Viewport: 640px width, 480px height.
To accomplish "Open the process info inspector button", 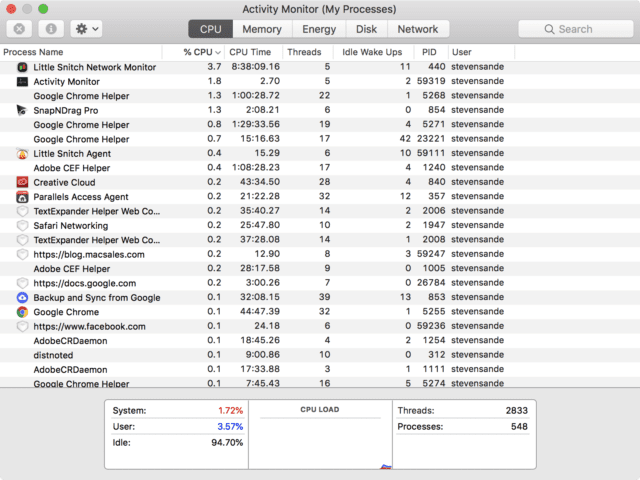I will tap(51, 29).
